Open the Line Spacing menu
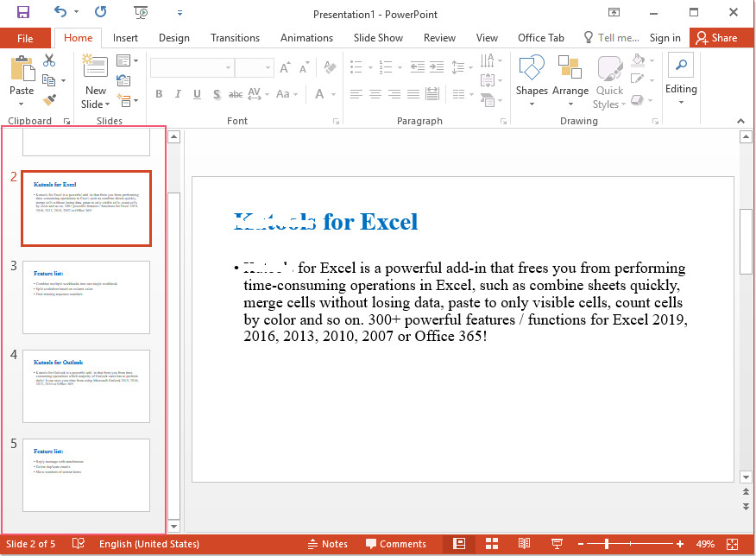The height and width of the screenshot is (556, 756). pyautogui.click(x=462, y=67)
